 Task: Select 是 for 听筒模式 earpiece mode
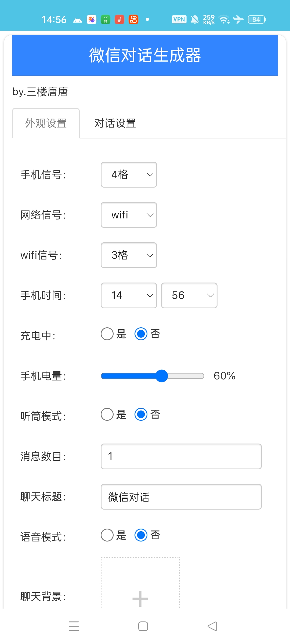[x=107, y=414]
